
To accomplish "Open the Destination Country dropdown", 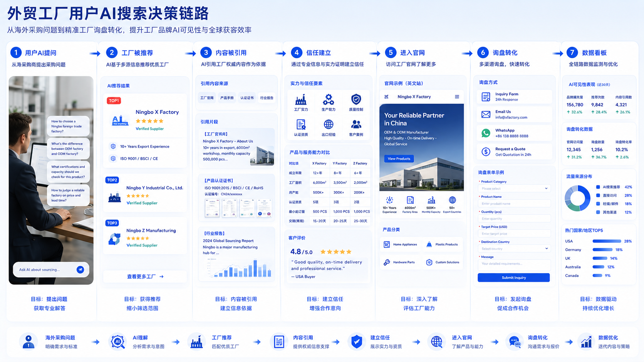I will tap(514, 249).
